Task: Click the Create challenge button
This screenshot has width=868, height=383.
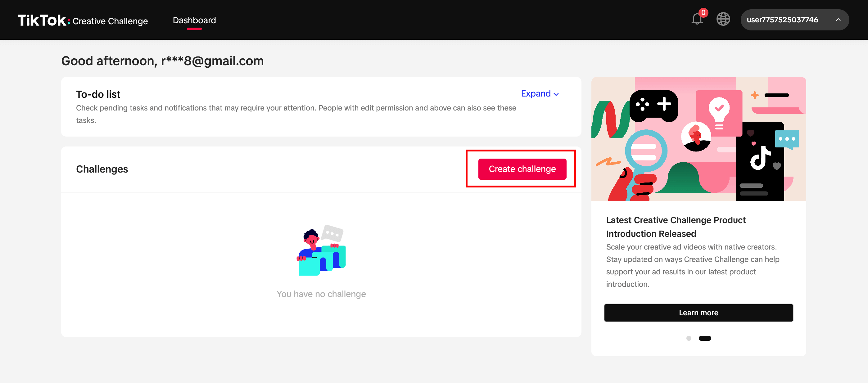Action: point(522,169)
